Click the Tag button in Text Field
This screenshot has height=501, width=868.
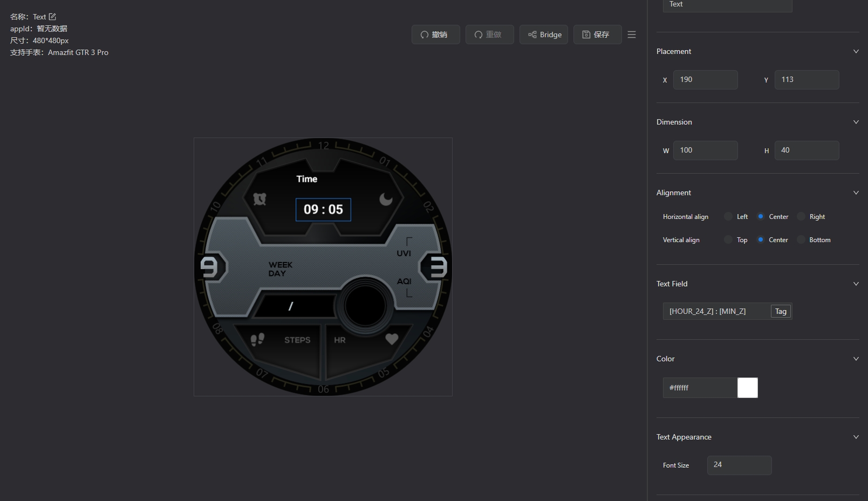(781, 311)
